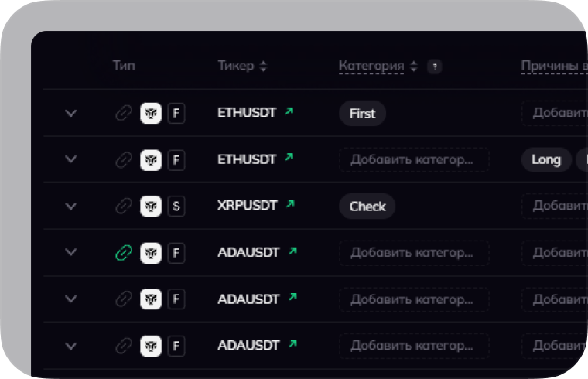Click exchange logo in ADAUSDT row with green link
Screen dimensions: 588x379
pyautogui.click(x=151, y=252)
